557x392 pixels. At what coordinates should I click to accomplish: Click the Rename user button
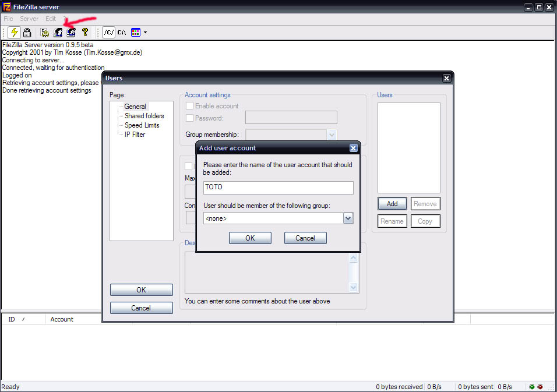coord(392,221)
